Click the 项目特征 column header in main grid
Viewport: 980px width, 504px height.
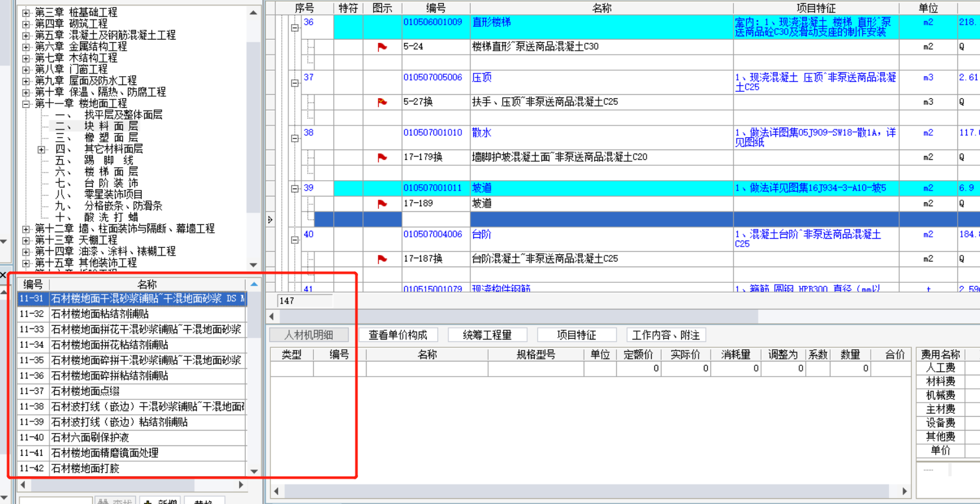(816, 8)
